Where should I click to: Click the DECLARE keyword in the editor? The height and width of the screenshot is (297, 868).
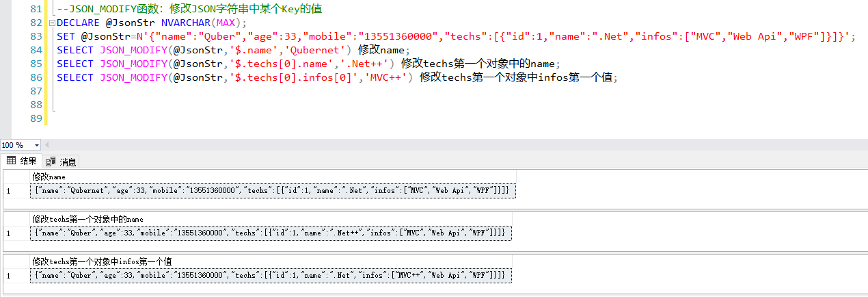[x=79, y=23]
